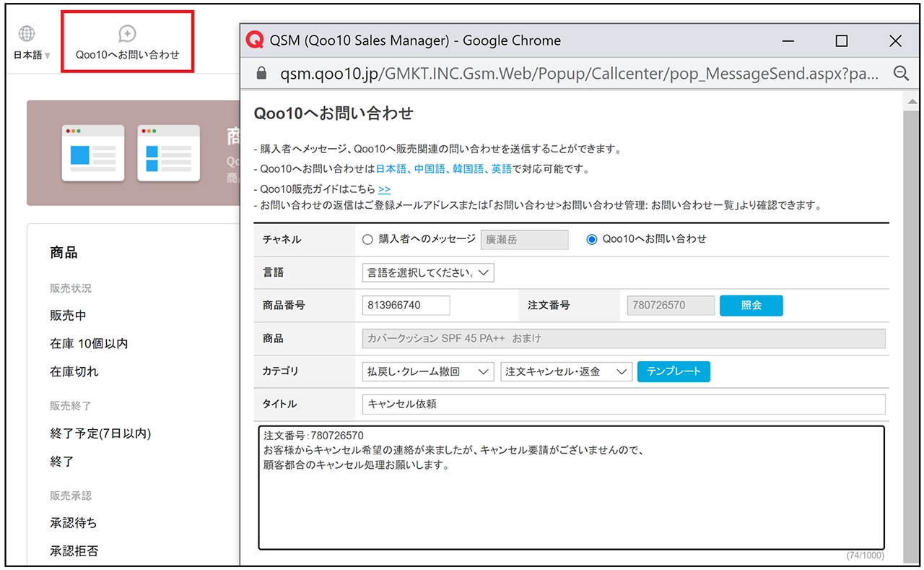The image size is (924, 570).
Task: Click the first product page illustration in the banner
Action: point(92,152)
